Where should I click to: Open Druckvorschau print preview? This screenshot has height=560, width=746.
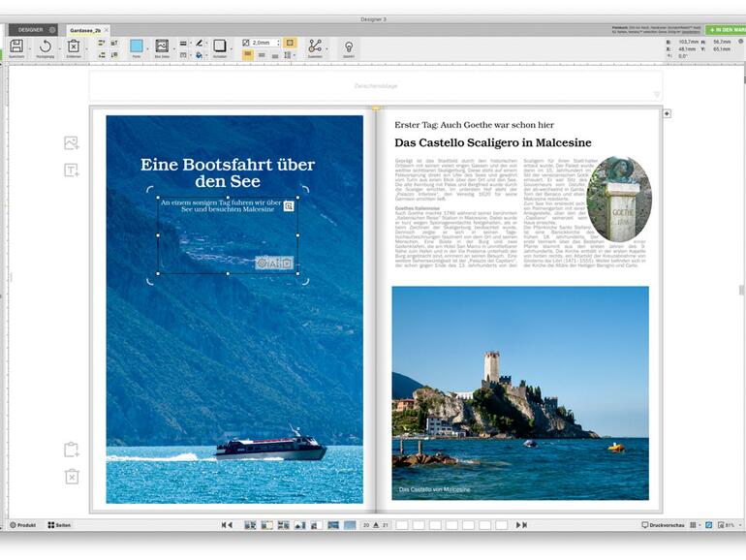tap(664, 524)
